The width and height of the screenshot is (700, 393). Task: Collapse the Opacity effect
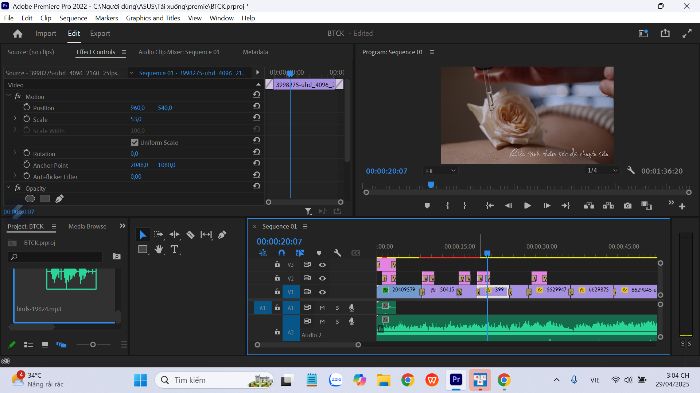(8, 188)
